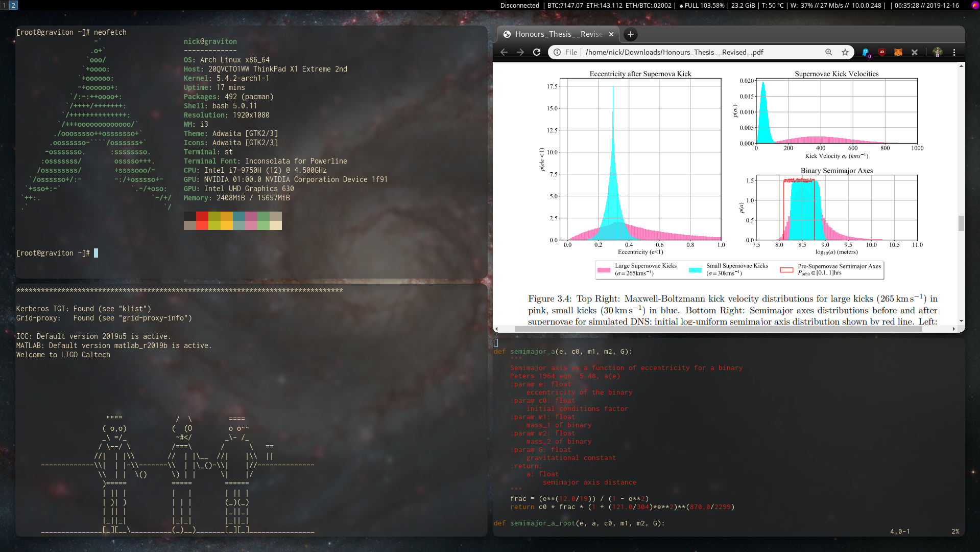This screenshot has width=980, height=552.
Task: Select the Honours_Thesis__Revised tab
Action: [x=558, y=34]
